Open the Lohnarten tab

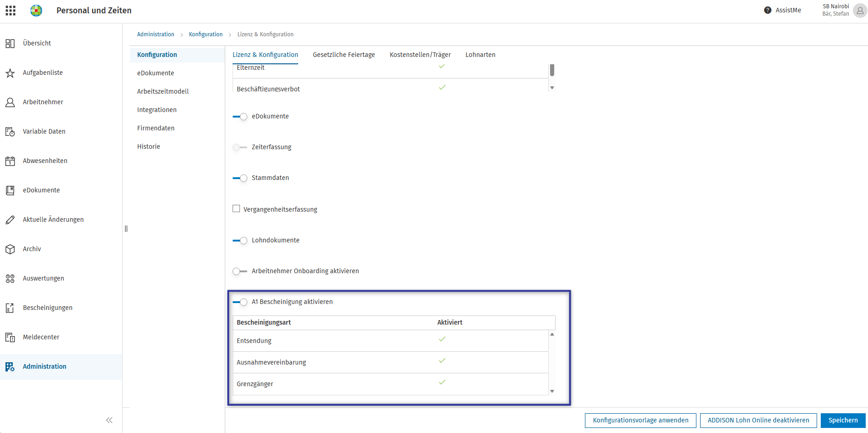pos(480,55)
